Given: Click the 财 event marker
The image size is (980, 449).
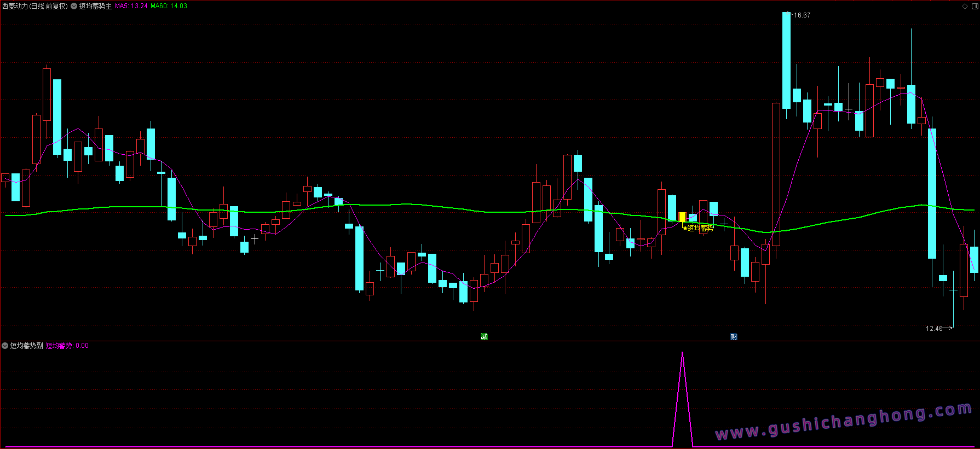Looking at the screenshot, I should click(734, 336).
